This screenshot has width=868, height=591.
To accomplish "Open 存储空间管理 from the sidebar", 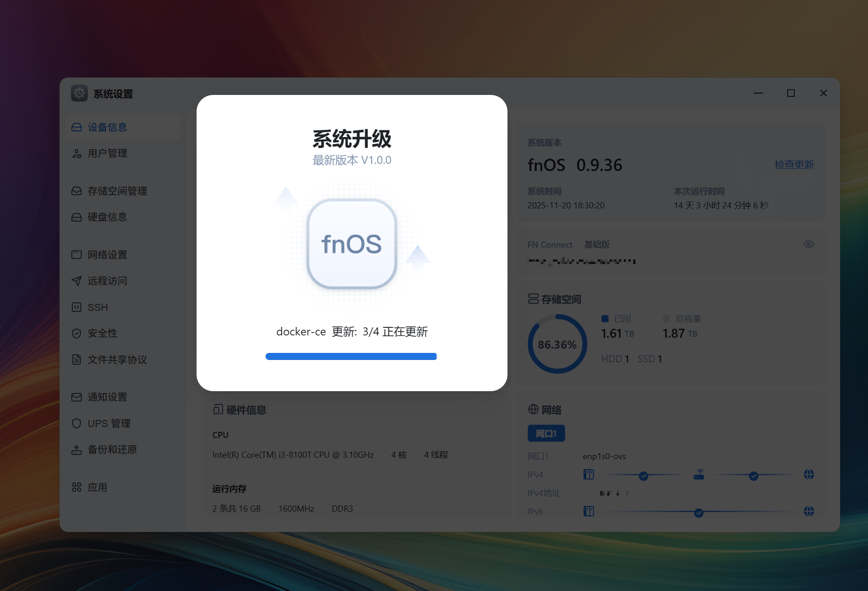I will 123,191.
